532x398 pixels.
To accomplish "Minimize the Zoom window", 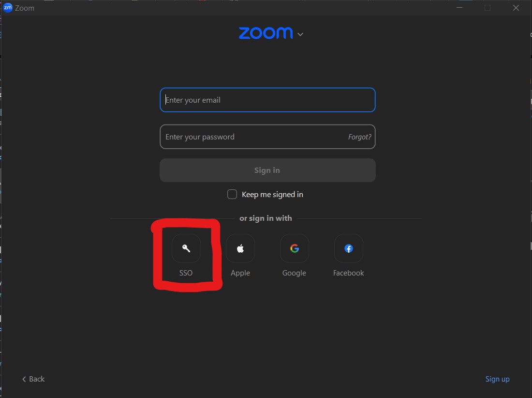I will (x=459, y=8).
